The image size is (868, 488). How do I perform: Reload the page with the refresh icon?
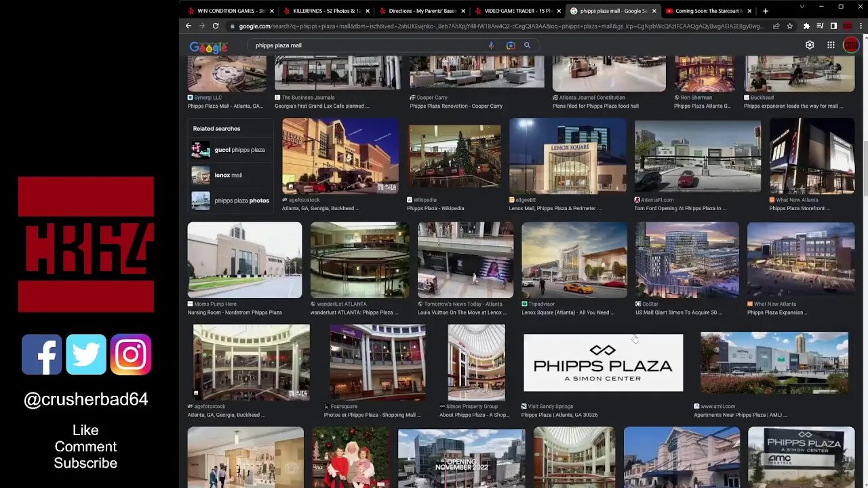[216, 26]
